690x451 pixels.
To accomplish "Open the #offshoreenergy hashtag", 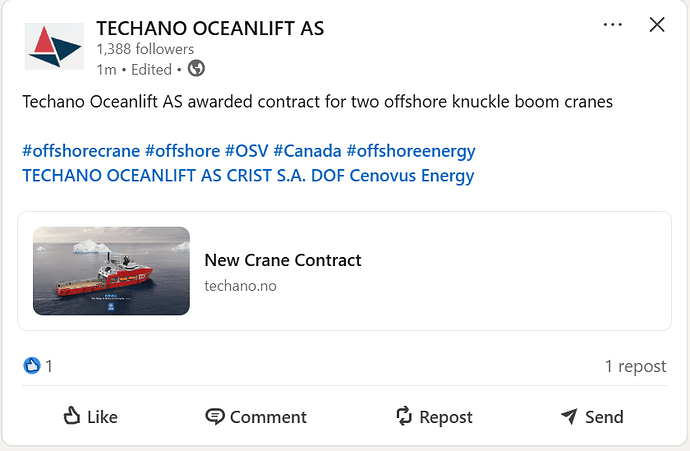I will tap(411, 151).
